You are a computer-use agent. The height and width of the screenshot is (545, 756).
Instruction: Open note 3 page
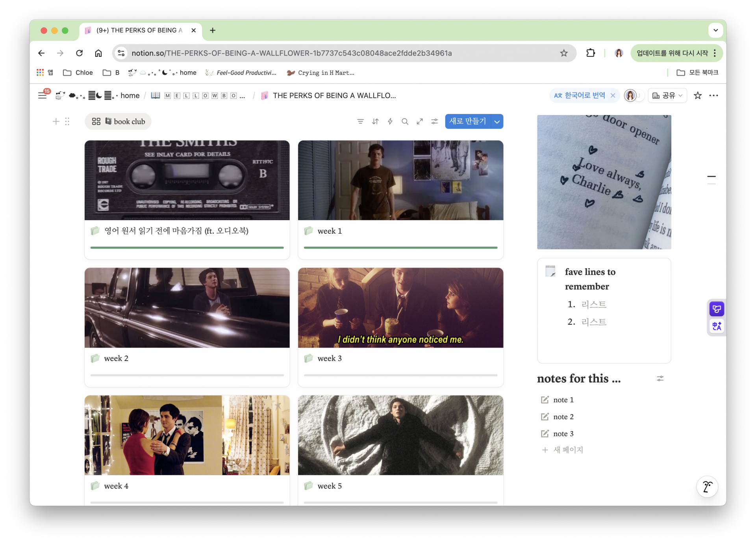point(563,433)
